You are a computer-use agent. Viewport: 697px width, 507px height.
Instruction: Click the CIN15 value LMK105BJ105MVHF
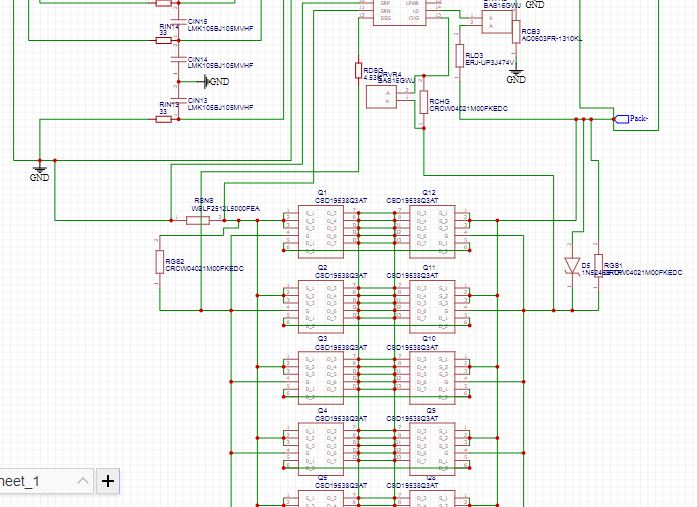pyautogui.click(x=220, y=28)
